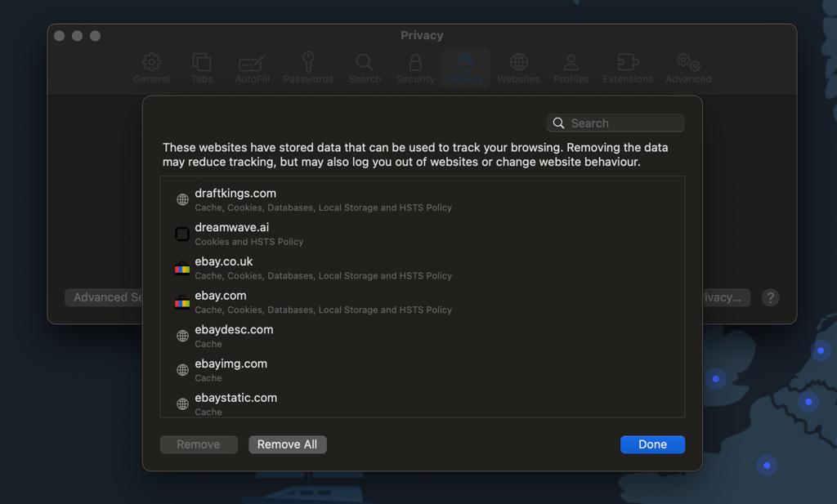Open the Extensions puzzle tab
The height and width of the screenshot is (504, 837).
[x=628, y=69]
